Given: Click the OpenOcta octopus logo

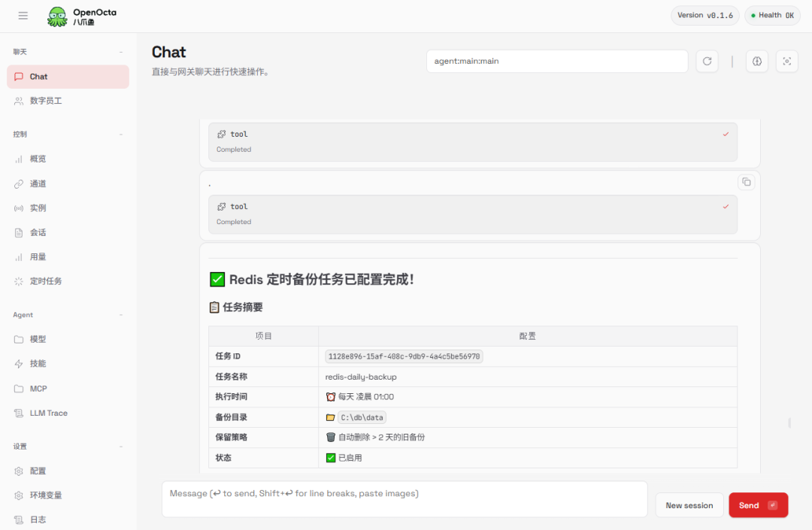Looking at the screenshot, I should tap(57, 17).
